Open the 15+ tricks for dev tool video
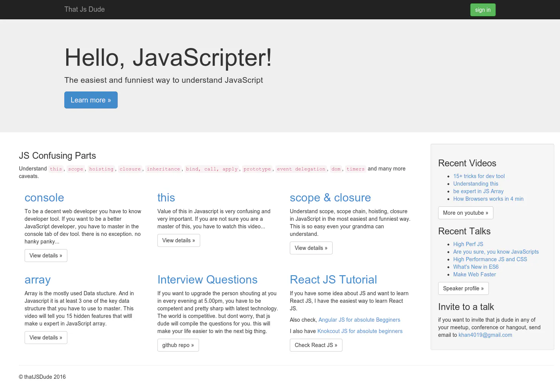The height and width of the screenshot is (392, 560). point(479,176)
